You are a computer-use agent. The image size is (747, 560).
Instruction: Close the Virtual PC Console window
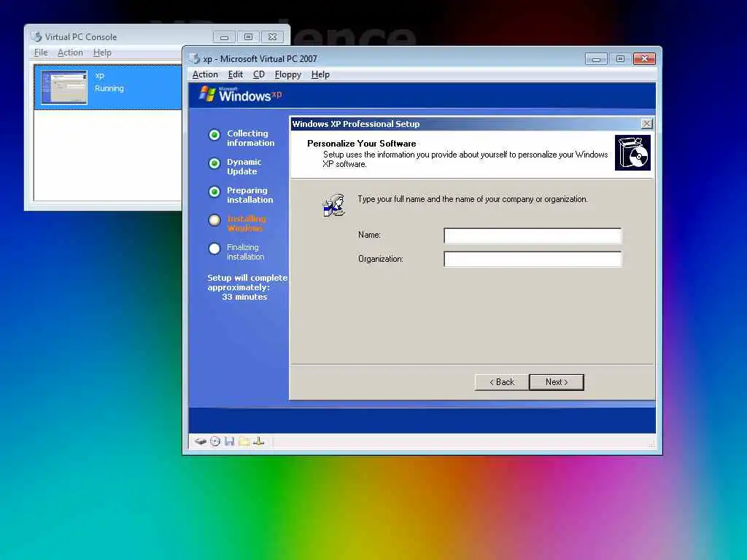[273, 37]
